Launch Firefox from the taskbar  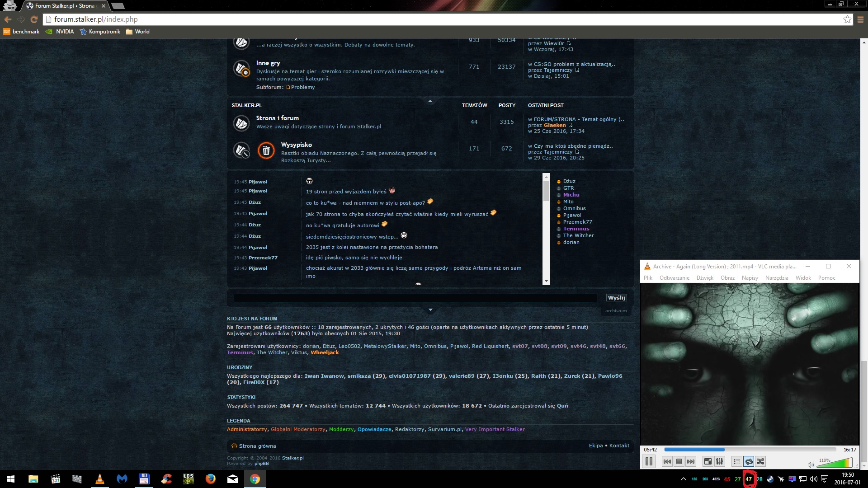[210, 479]
